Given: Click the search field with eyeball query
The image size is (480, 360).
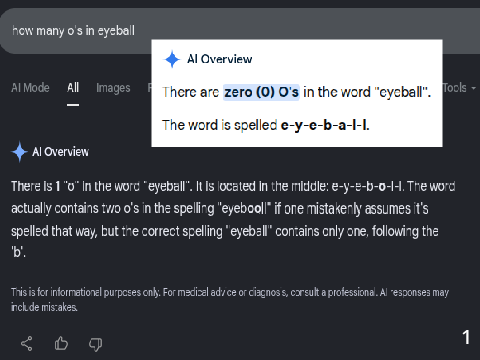Looking at the screenshot, I should (240, 31).
